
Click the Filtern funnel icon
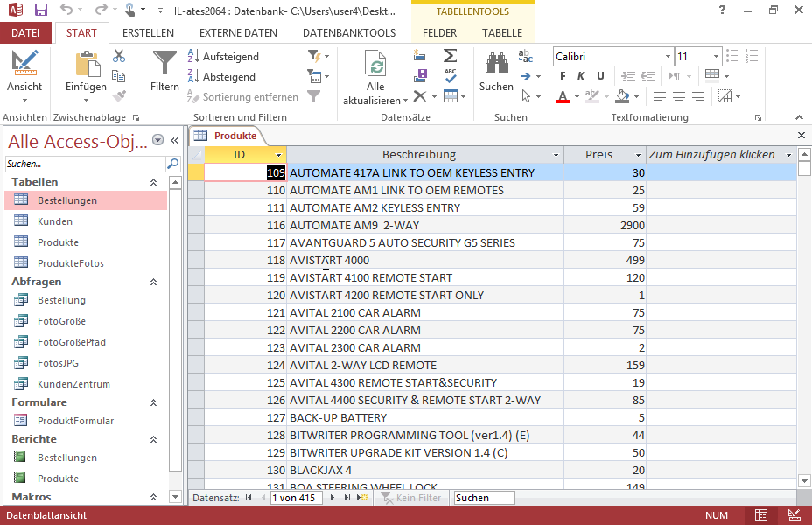pos(164,64)
